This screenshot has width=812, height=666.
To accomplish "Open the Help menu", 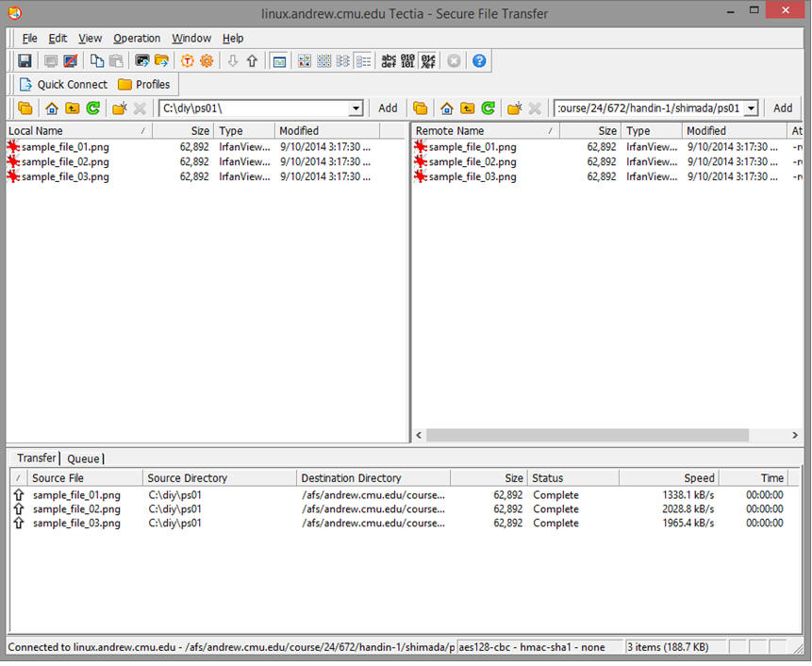I will pos(233,39).
